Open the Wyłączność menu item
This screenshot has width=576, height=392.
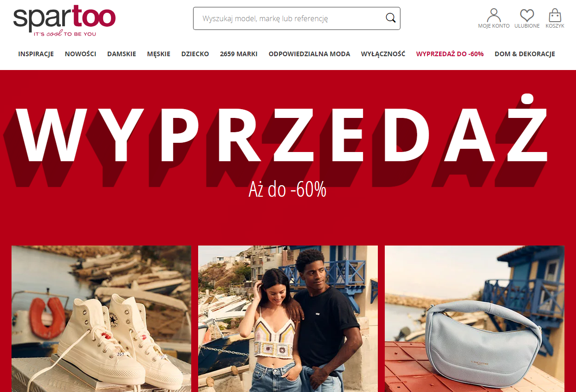(383, 54)
